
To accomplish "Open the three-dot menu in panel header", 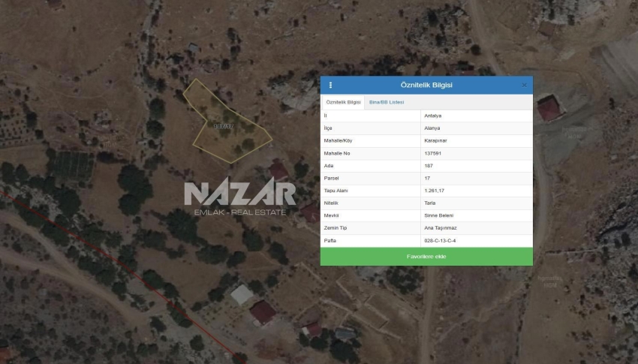I will [x=330, y=85].
